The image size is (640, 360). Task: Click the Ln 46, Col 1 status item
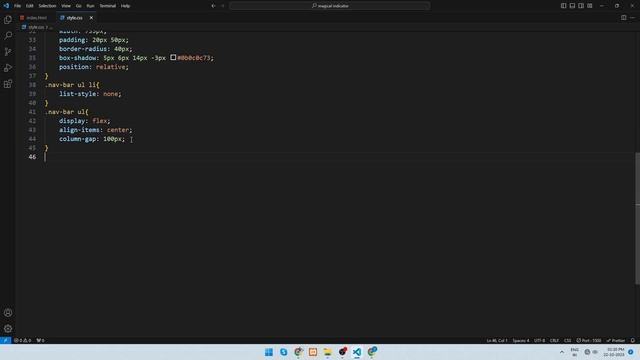pos(497,340)
